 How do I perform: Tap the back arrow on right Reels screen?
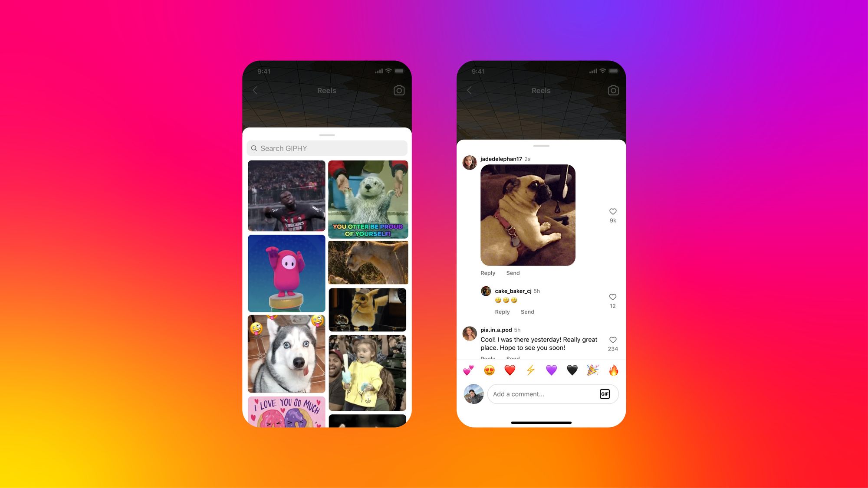(x=470, y=90)
